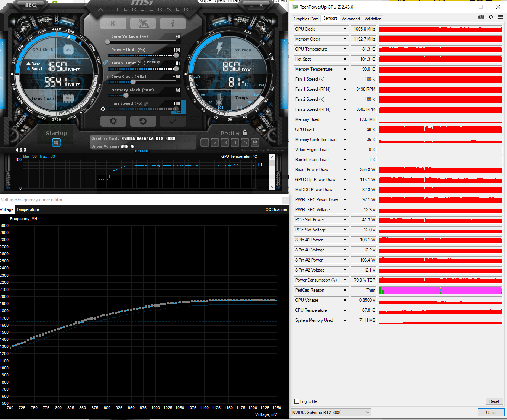Click the PerfCap Reason magenta graph
Screen dimensions: 507x420
pyautogui.click(x=440, y=290)
